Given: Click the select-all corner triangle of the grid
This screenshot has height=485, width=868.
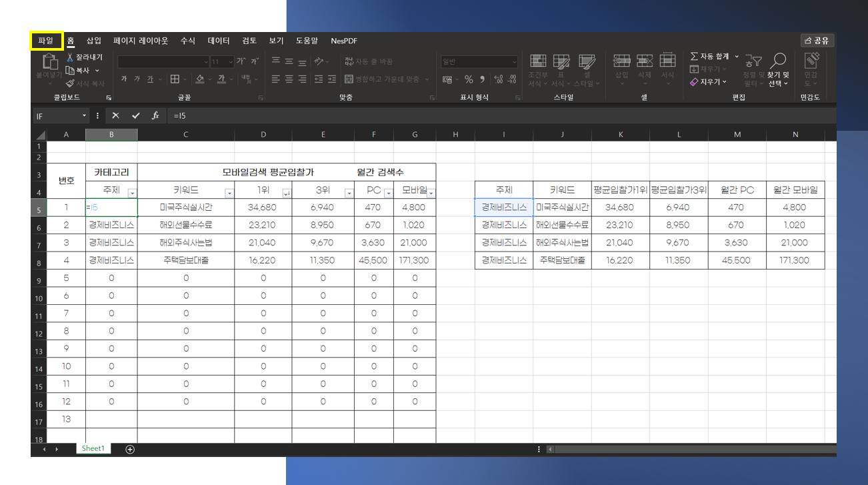Looking at the screenshot, I should click(41, 135).
